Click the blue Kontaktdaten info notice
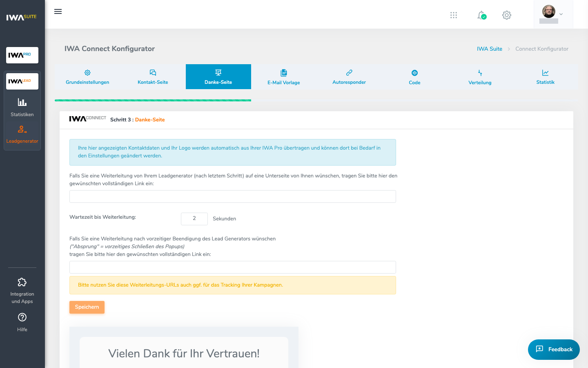 coord(233,152)
